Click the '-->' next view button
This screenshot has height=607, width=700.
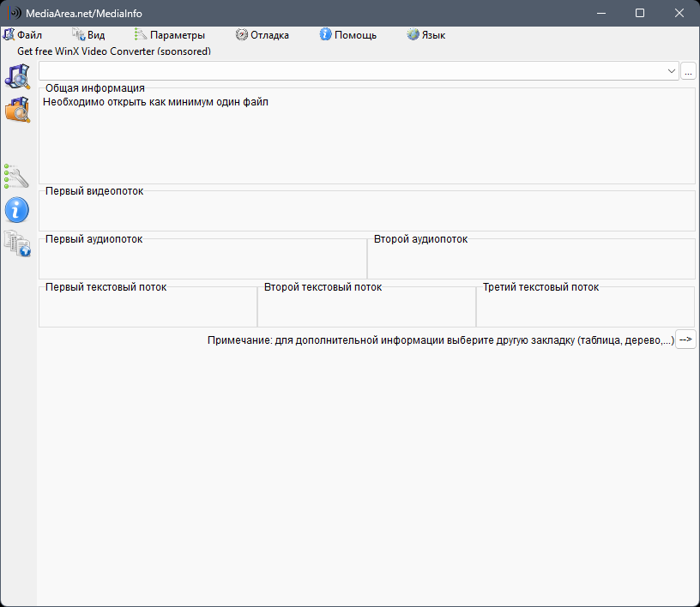click(685, 340)
